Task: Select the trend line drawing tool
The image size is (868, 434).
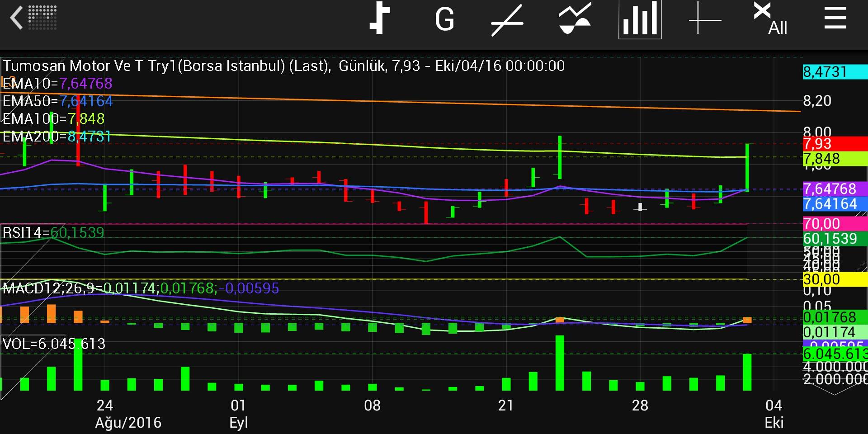Action: (x=507, y=20)
